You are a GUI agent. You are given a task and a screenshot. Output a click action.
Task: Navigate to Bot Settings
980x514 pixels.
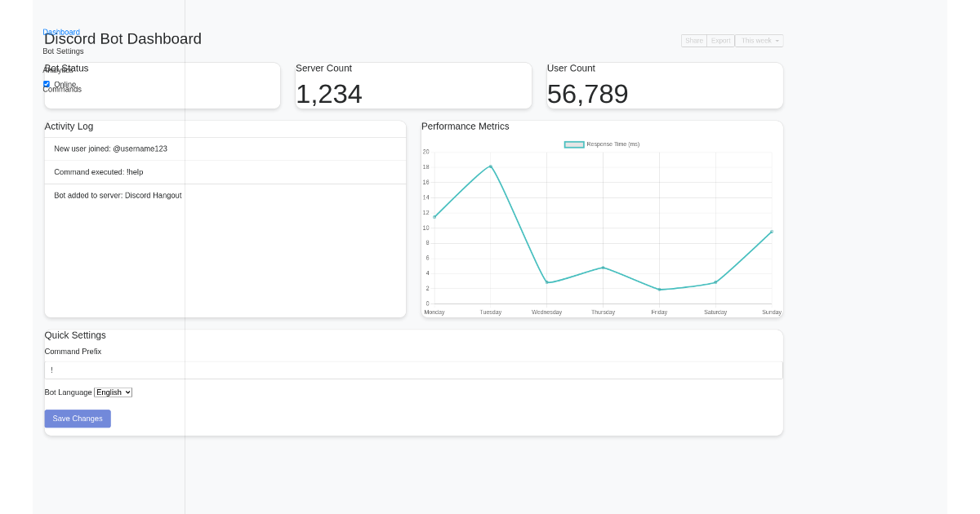pyautogui.click(x=64, y=51)
